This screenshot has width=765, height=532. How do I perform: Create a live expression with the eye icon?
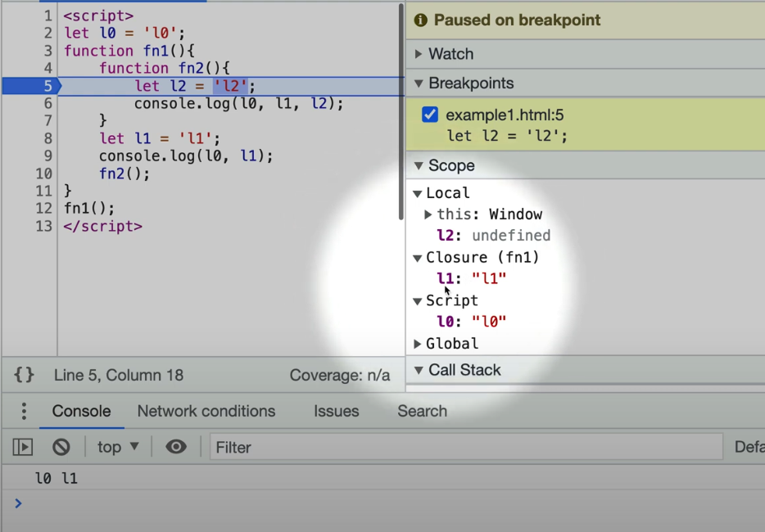pyautogui.click(x=175, y=447)
